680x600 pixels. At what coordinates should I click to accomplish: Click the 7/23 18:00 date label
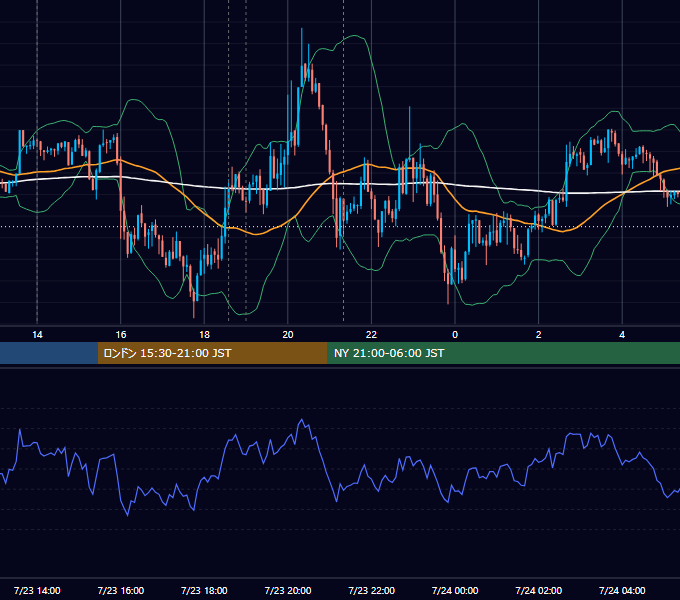(x=204, y=590)
